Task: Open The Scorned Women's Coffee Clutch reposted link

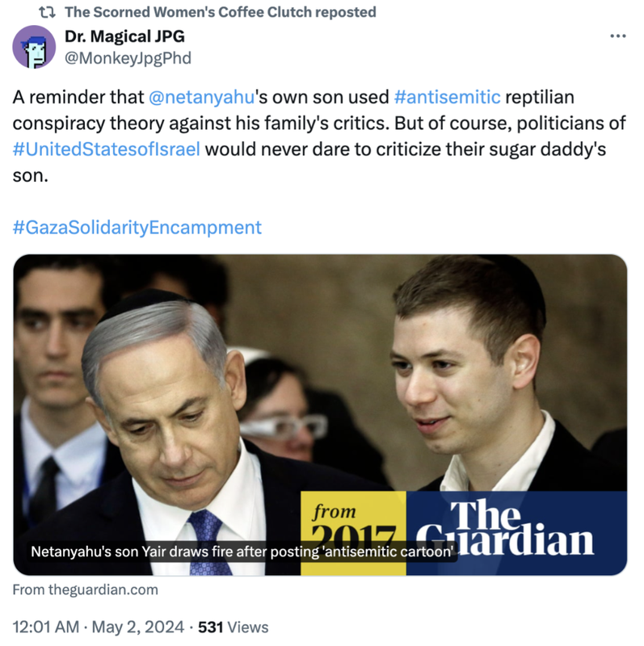Action: [220, 12]
